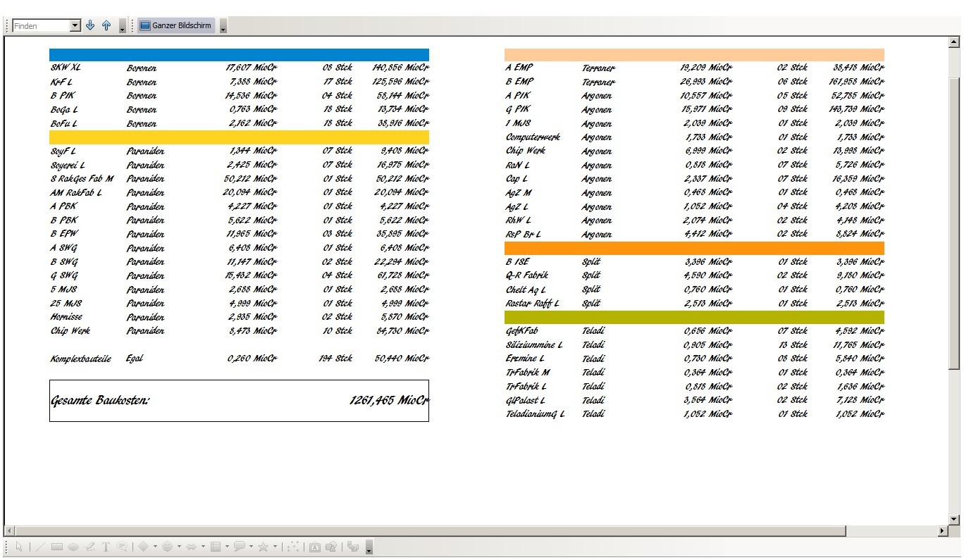Screen dimensions: 964x560
Task: Click the Find Next down arrow
Action: pyautogui.click(x=90, y=25)
